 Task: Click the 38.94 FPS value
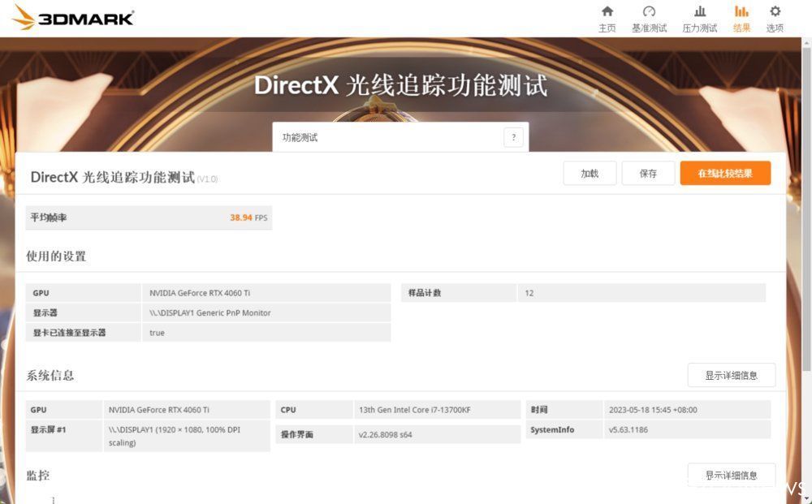pyautogui.click(x=248, y=218)
